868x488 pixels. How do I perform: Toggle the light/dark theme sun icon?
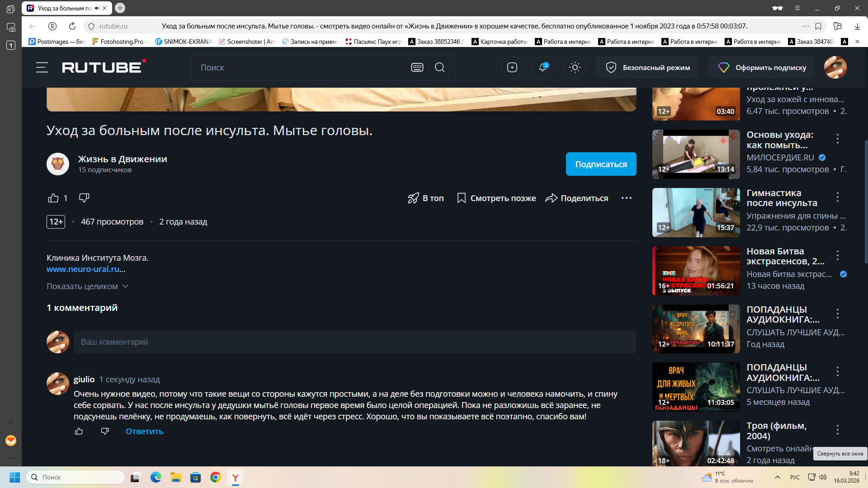click(575, 67)
